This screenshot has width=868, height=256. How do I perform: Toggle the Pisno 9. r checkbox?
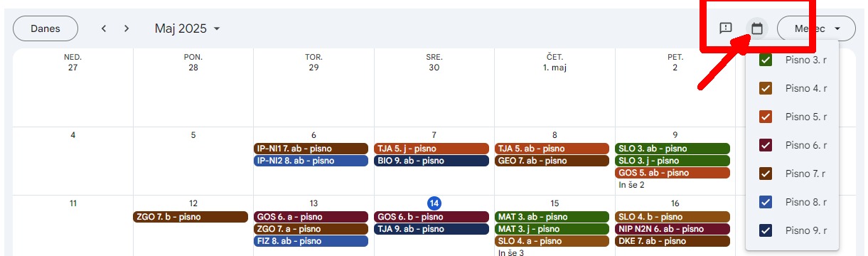pyautogui.click(x=766, y=230)
